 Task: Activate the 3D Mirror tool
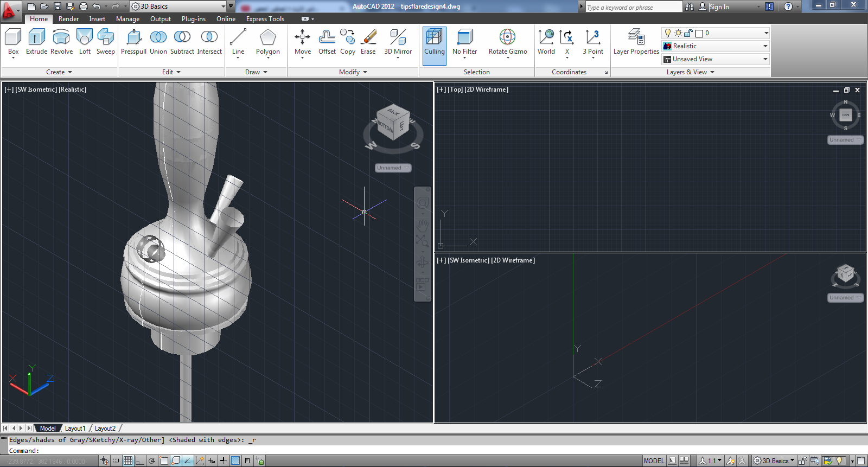coord(398,42)
